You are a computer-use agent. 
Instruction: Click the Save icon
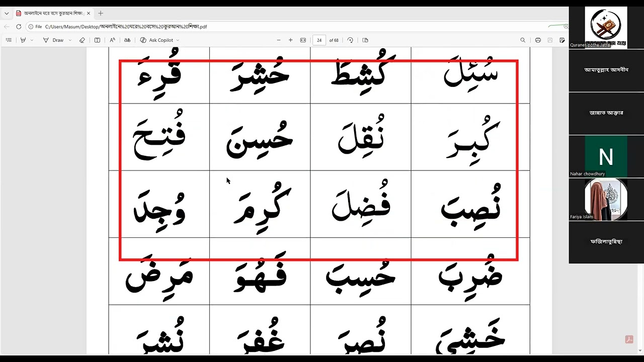(550, 40)
